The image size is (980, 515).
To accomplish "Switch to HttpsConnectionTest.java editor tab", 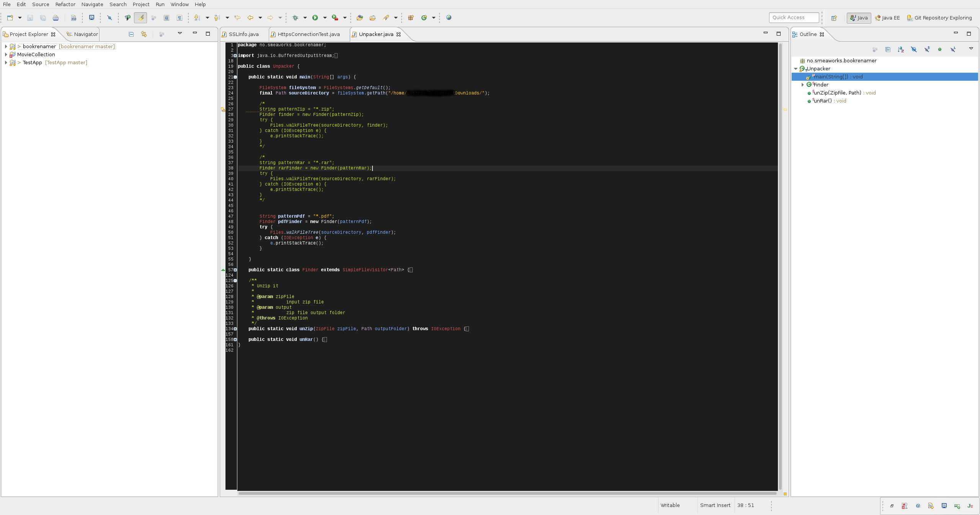I will [x=309, y=34].
